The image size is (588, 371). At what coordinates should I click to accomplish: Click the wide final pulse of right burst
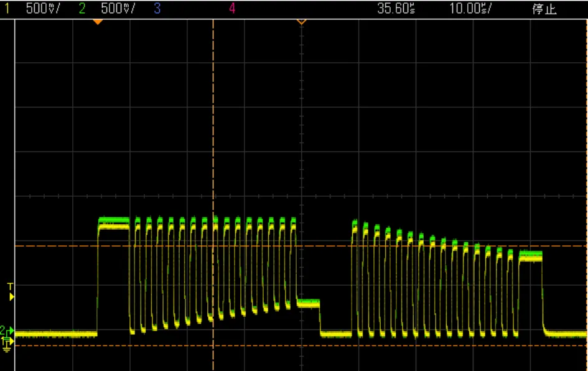(x=530, y=256)
